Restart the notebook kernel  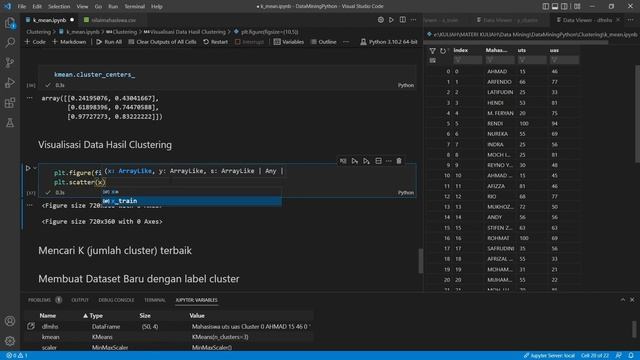(216, 42)
